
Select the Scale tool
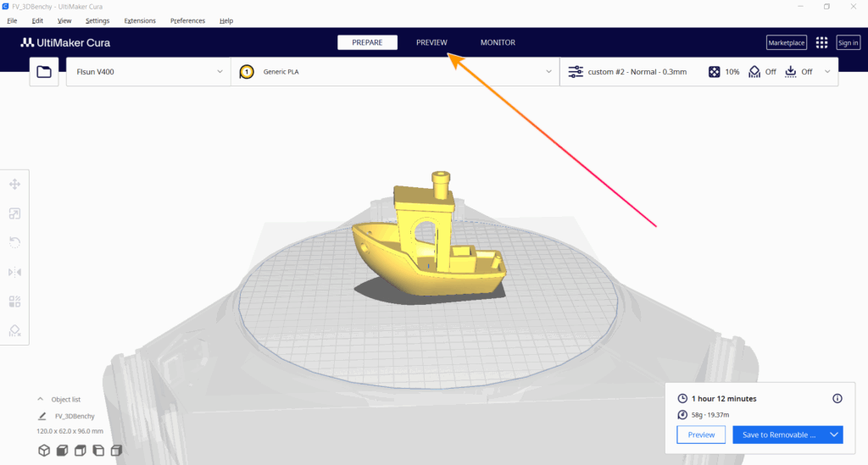pos(15,213)
